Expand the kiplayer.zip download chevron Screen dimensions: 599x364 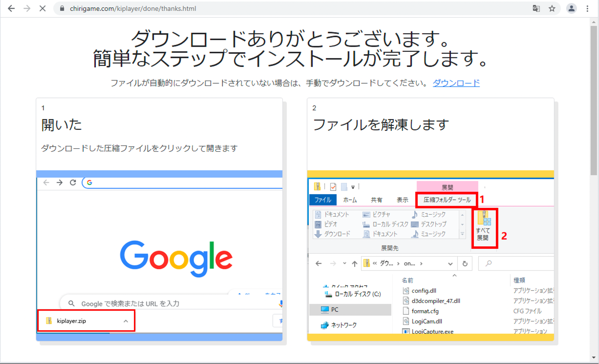coord(126,321)
